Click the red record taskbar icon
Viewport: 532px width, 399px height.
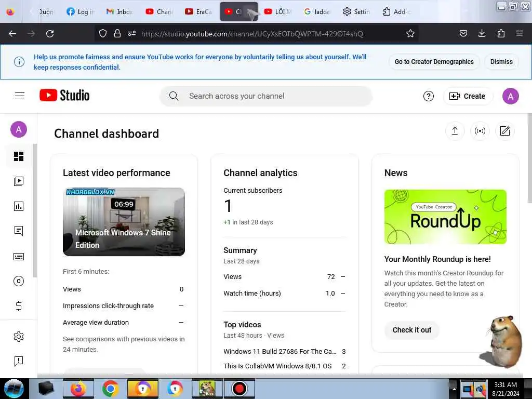[x=239, y=389]
